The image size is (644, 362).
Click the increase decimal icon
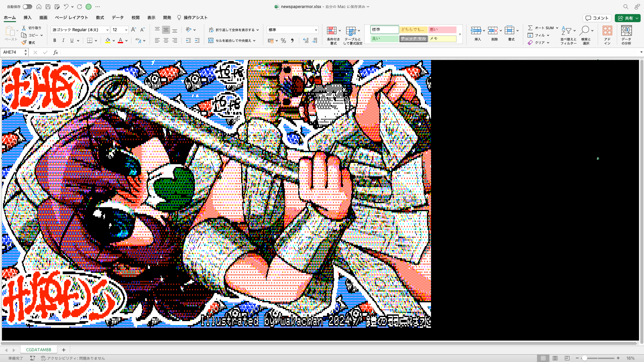click(x=306, y=41)
